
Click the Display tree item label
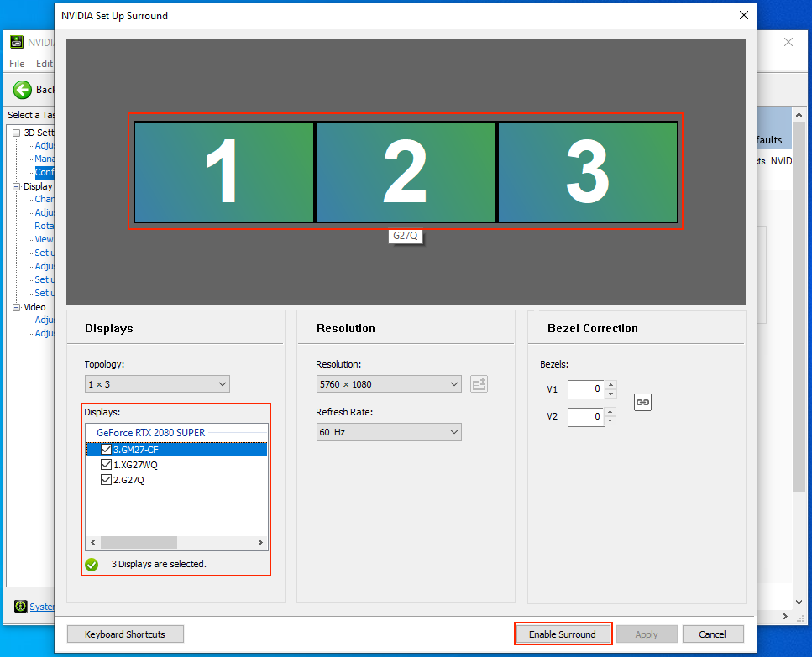[x=38, y=187]
